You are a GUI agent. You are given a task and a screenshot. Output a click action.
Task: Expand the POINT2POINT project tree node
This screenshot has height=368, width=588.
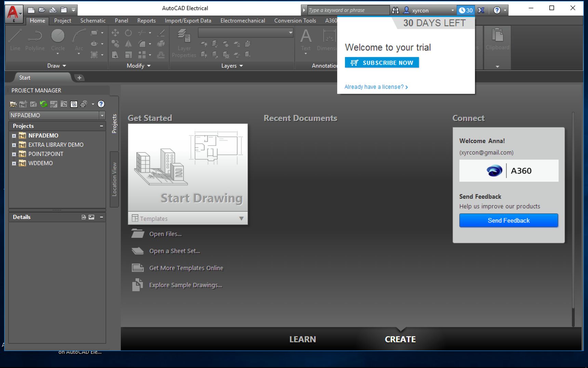(14, 154)
